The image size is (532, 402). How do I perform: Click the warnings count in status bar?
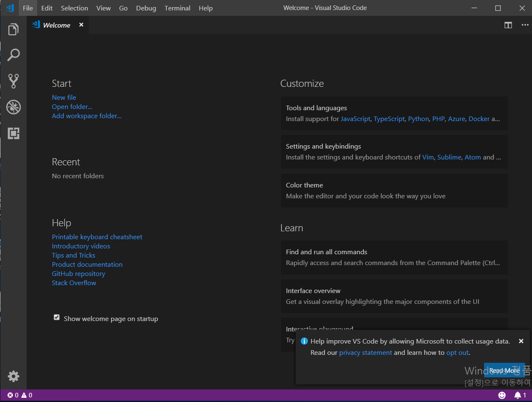coord(27,395)
